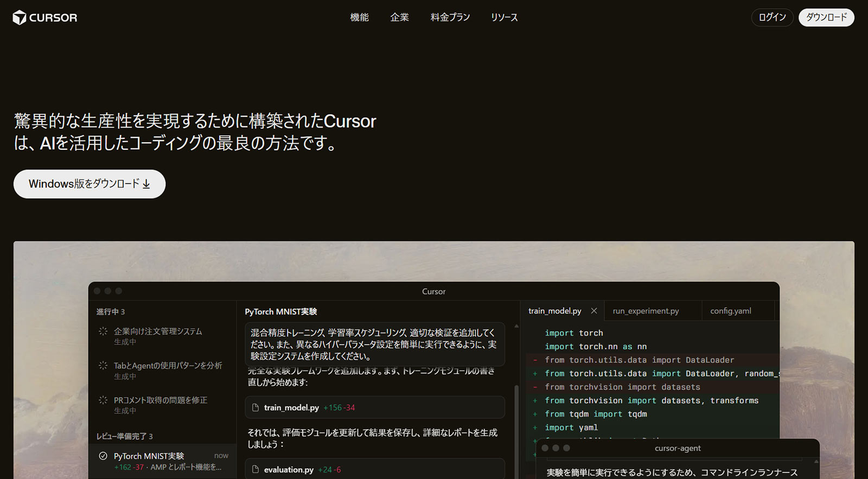This screenshot has width=868, height=479.
Task: Click the now timestamp on PyTorch item
Action: (x=221, y=456)
